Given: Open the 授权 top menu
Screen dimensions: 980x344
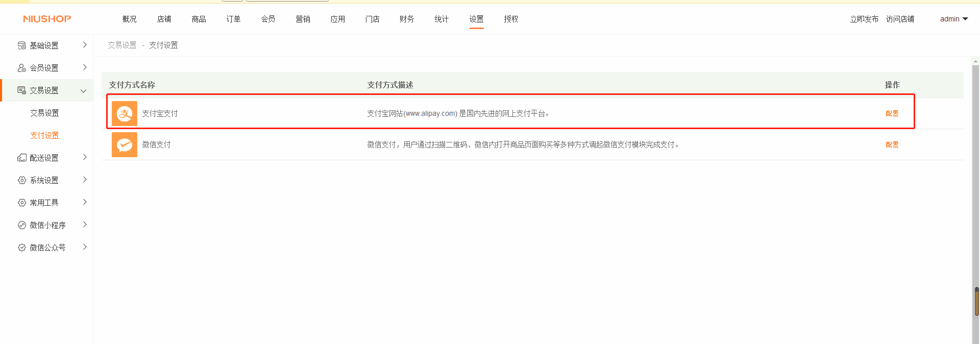Looking at the screenshot, I should [511, 19].
